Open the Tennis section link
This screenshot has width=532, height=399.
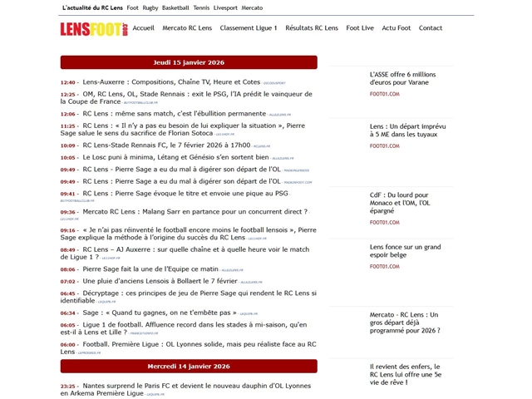click(201, 7)
